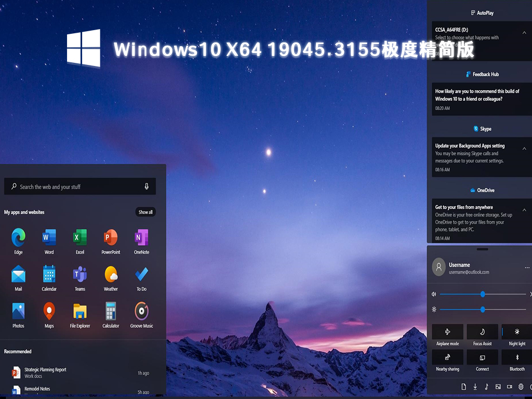
Task: Click the username@outlook.com account text
Action: click(x=469, y=272)
